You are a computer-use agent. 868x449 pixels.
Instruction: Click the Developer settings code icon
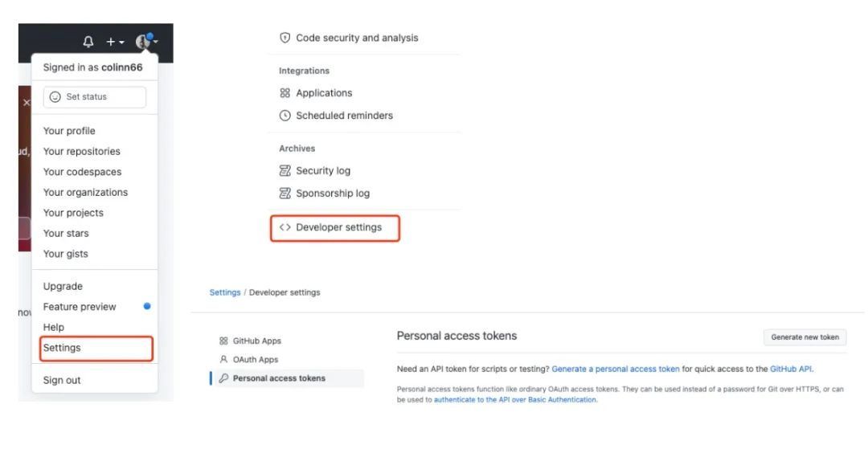(x=285, y=227)
